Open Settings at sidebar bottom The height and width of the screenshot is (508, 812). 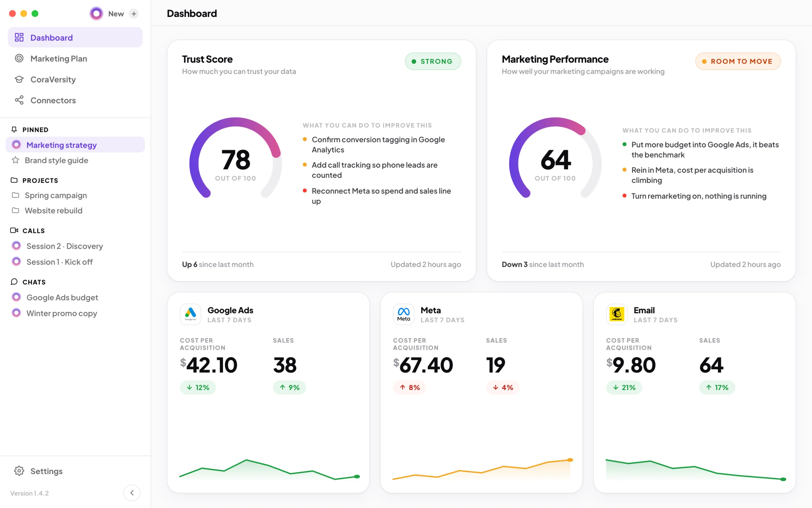75,471
